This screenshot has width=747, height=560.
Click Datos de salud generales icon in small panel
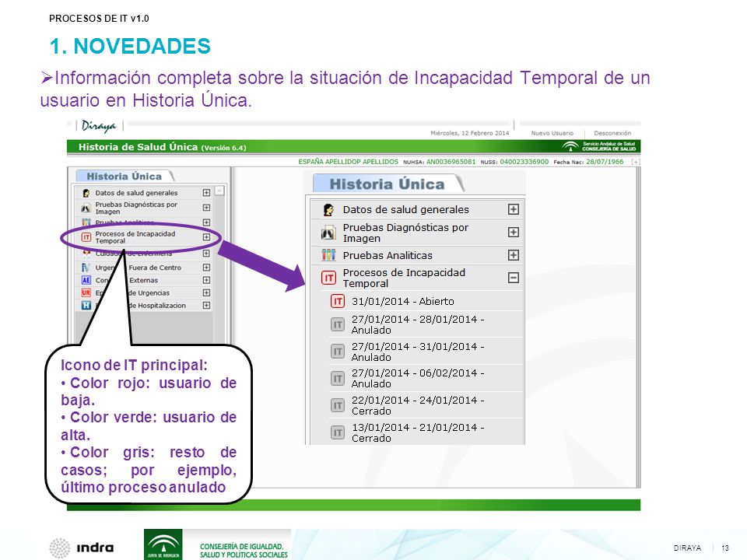[x=86, y=193]
